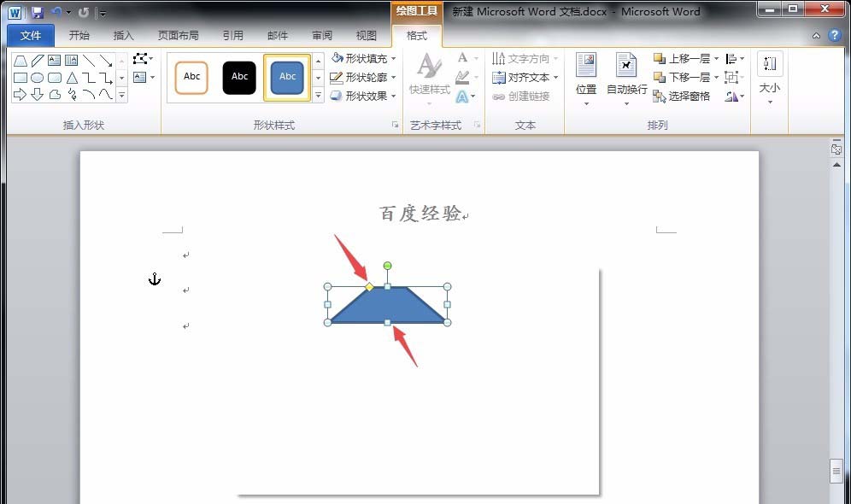This screenshot has width=851, height=504.
Task: Click the 百度经验 heading text
Action: click(x=420, y=214)
